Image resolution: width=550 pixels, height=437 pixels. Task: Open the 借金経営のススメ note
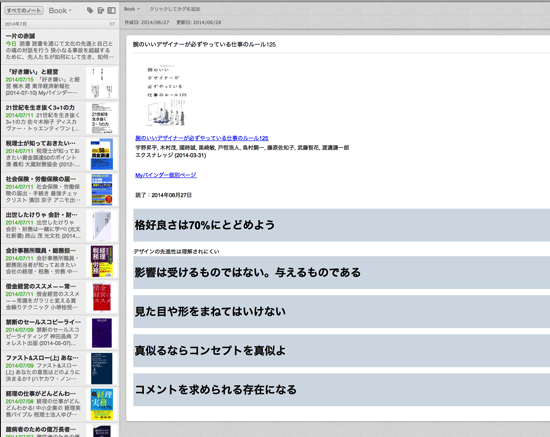coord(60,297)
